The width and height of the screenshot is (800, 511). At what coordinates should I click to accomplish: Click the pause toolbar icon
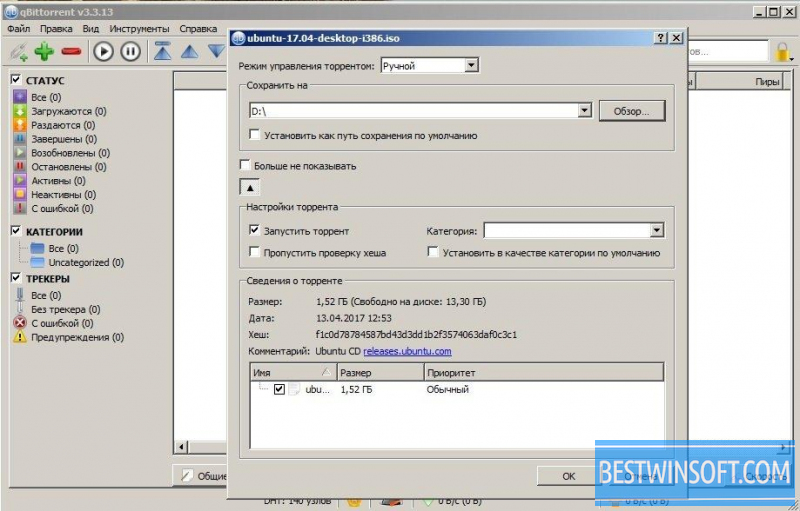click(x=131, y=52)
